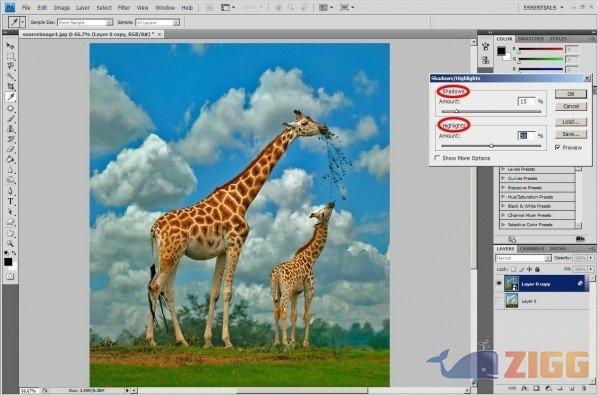
Task: Click the Create new layer icon
Action: (x=572, y=388)
